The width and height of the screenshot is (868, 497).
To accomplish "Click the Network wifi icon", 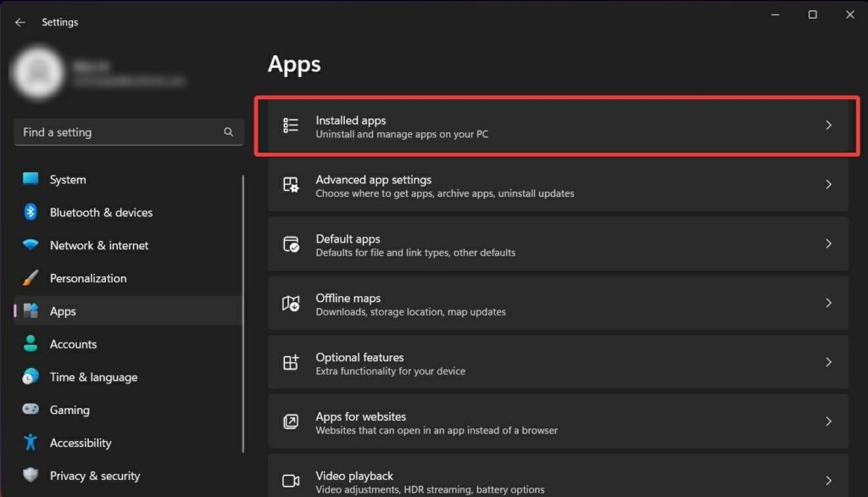I will click(x=31, y=244).
